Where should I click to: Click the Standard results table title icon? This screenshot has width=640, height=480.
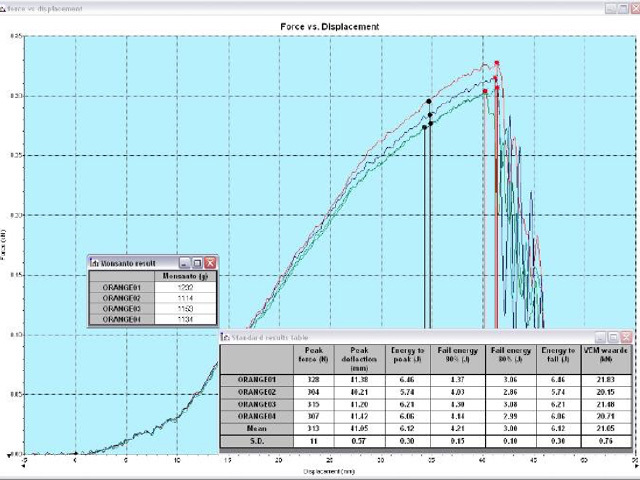(226, 338)
